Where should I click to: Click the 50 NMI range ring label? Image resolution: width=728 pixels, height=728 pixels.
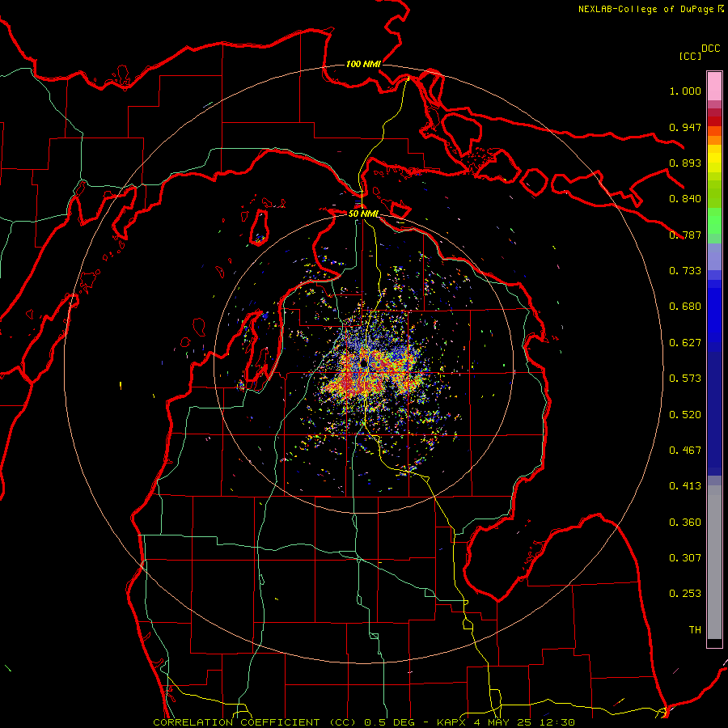(363, 214)
